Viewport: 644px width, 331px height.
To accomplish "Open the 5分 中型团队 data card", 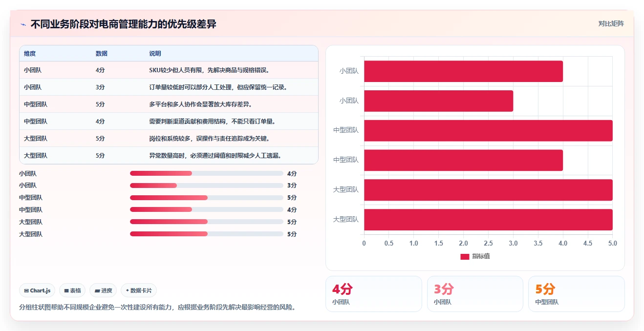I will click(577, 294).
